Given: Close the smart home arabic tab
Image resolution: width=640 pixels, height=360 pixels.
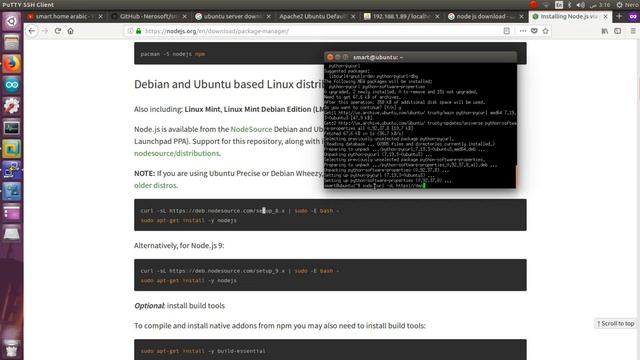Looking at the screenshot, I should (x=100, y=16).
